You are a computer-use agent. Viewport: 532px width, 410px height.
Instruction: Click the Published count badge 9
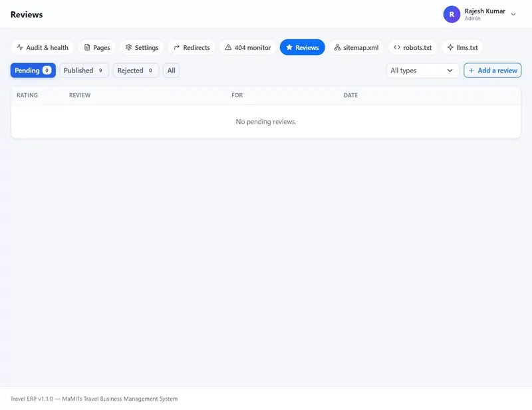pos(100,71)
